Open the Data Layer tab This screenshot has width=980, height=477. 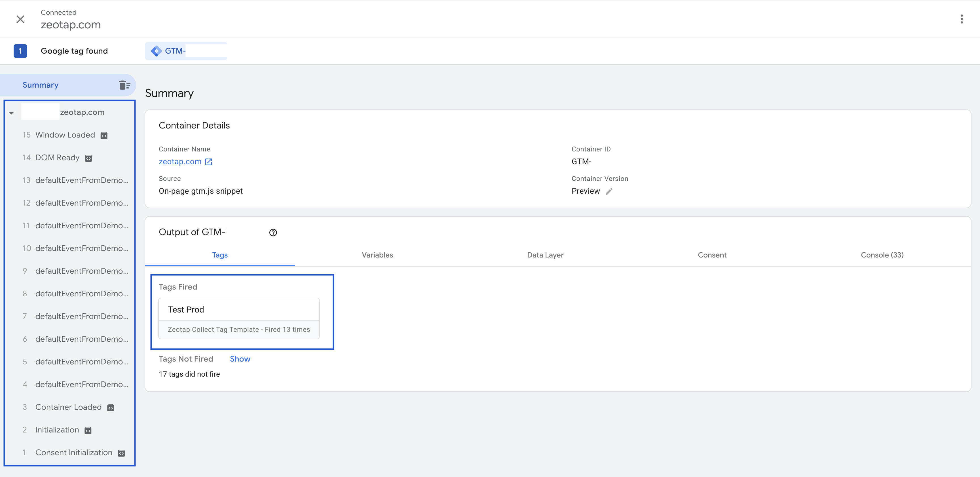tap(545, 255)
